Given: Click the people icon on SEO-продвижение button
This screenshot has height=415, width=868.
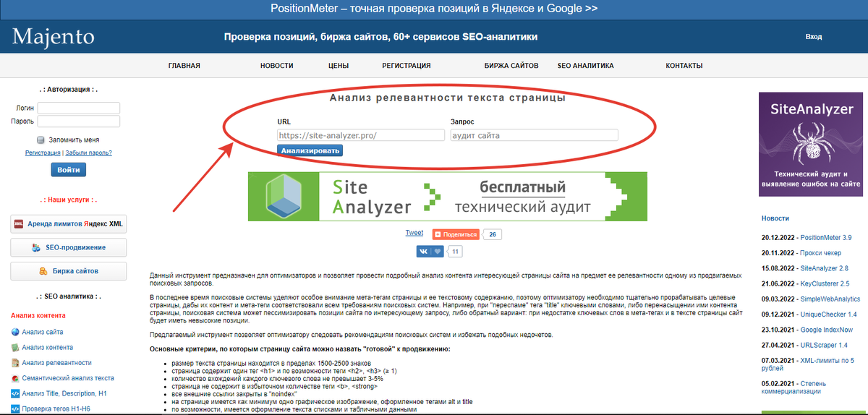Looking at the screenshot, I should pos(37,247).
